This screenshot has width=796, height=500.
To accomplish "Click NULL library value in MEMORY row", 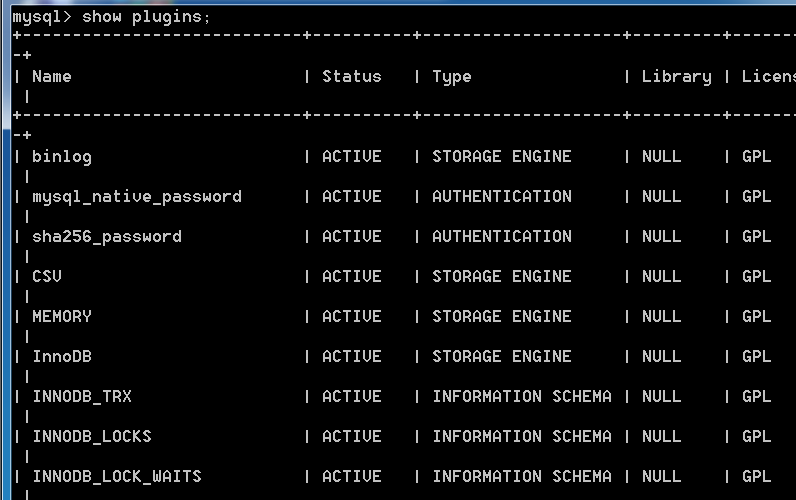I will tap(661, 317).
